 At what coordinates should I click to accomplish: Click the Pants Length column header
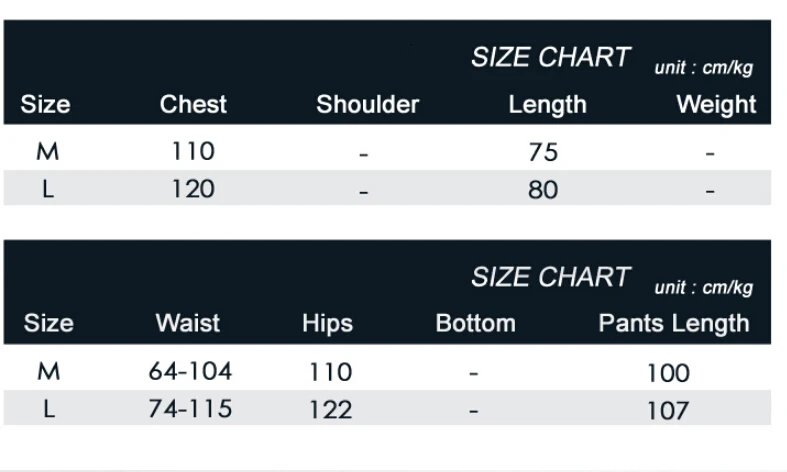(x=673, y=323)
